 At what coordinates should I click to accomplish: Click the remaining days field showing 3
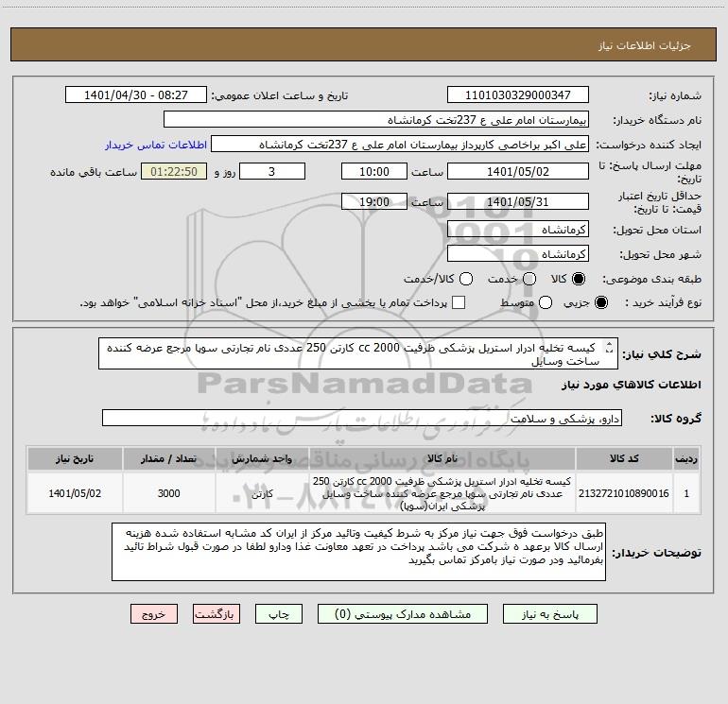272,171
